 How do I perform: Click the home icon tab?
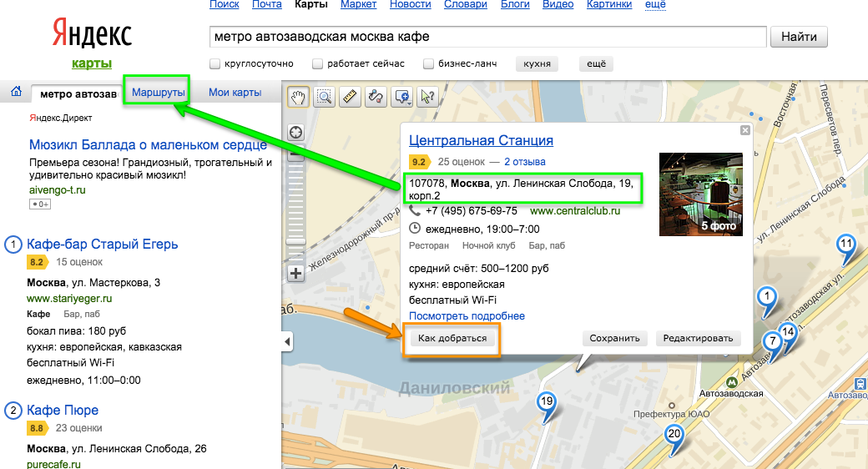click(x=17, y=92)
